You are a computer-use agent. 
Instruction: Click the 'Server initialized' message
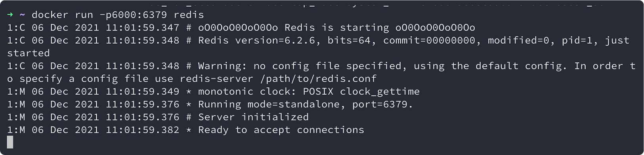[253, 117]
